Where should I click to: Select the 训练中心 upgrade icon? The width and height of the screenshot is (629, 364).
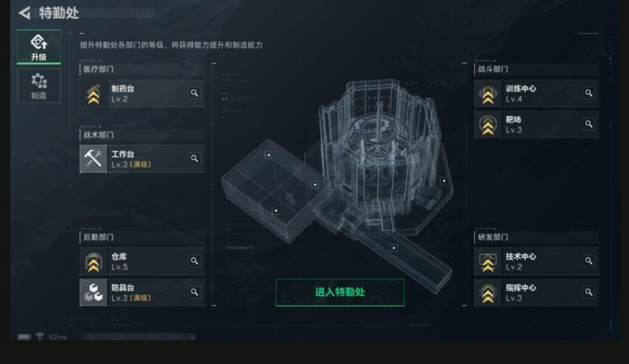click(488, 93)
